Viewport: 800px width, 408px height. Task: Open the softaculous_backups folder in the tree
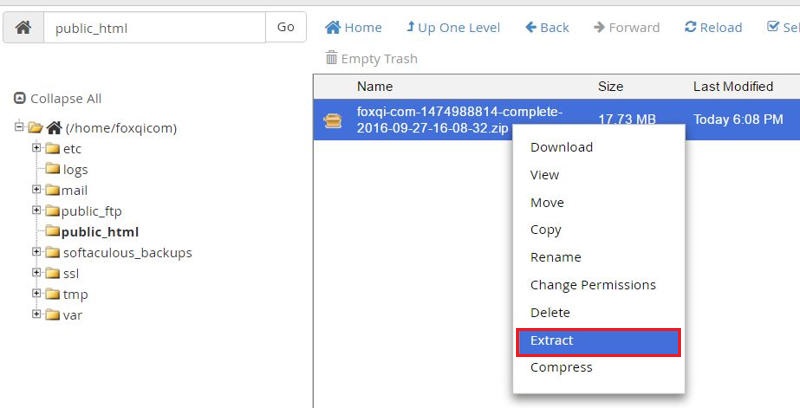(x=128, y=253)
